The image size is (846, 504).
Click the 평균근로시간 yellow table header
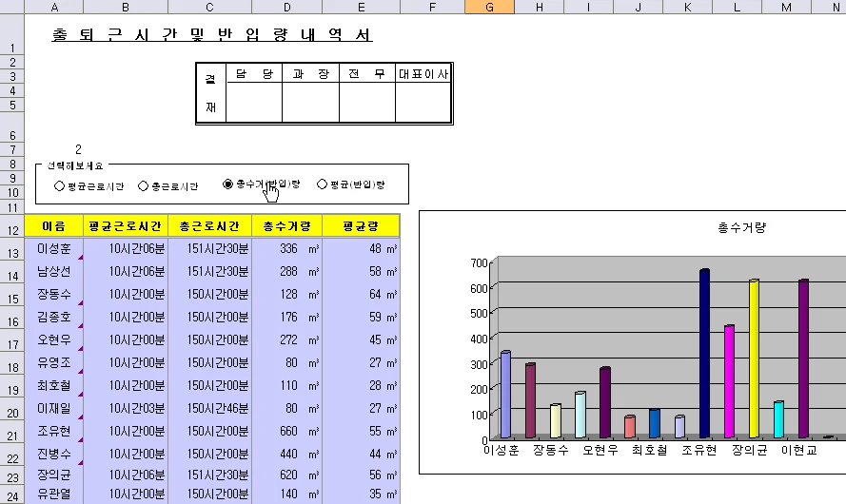point(126,226)
